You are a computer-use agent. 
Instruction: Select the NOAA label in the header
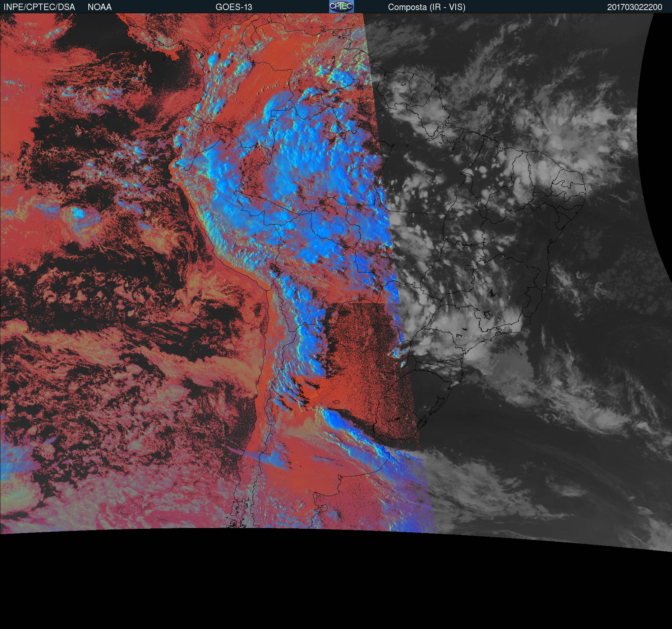(100, 7)
